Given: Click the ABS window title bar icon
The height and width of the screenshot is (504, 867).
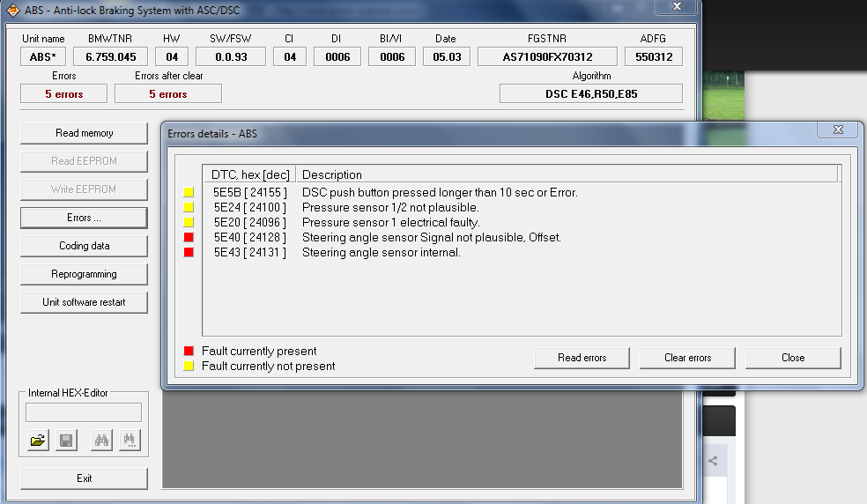Looking at the screenshot, I should (12, 10).
